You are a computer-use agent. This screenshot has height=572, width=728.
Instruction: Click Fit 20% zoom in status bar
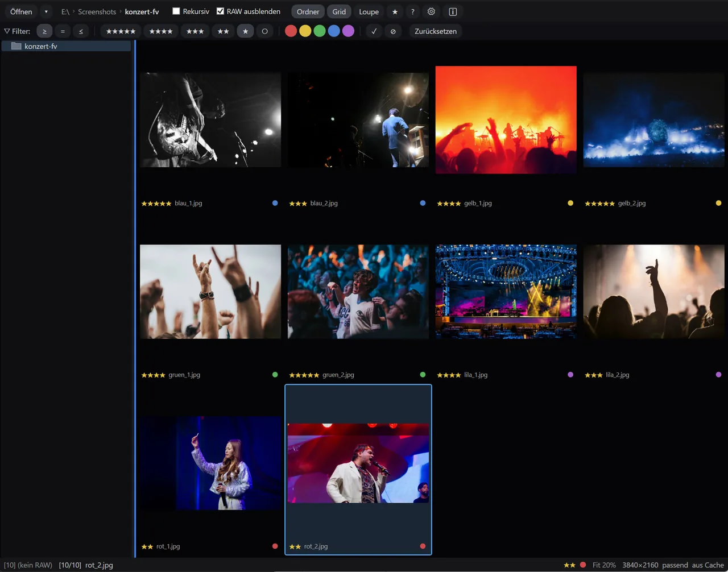tap(604, 565)
